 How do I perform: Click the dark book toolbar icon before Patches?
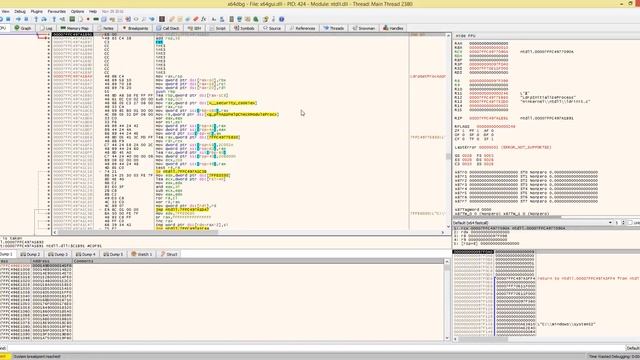[x=162, y=19]
